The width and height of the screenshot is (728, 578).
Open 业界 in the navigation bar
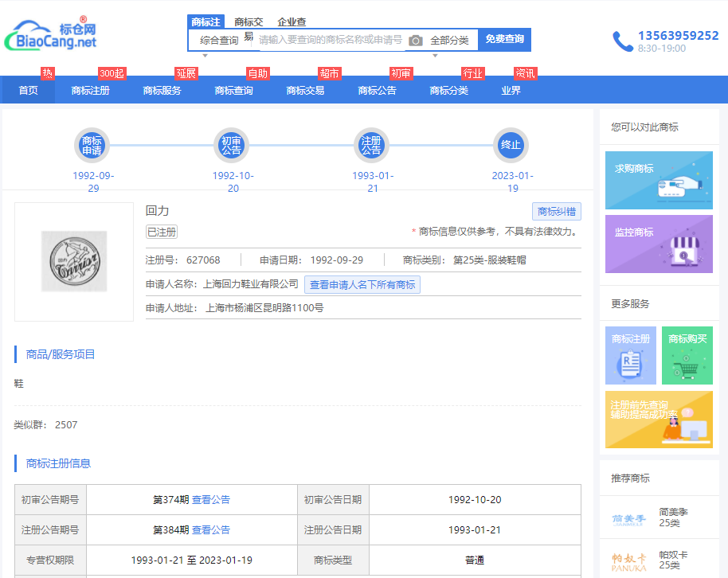pos(511,90)
